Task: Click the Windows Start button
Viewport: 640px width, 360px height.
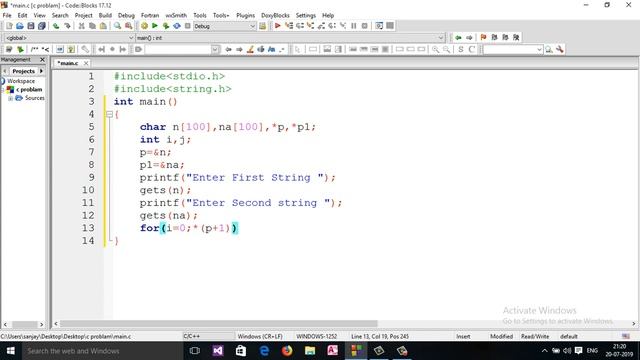Action: [x=11, y=351]
